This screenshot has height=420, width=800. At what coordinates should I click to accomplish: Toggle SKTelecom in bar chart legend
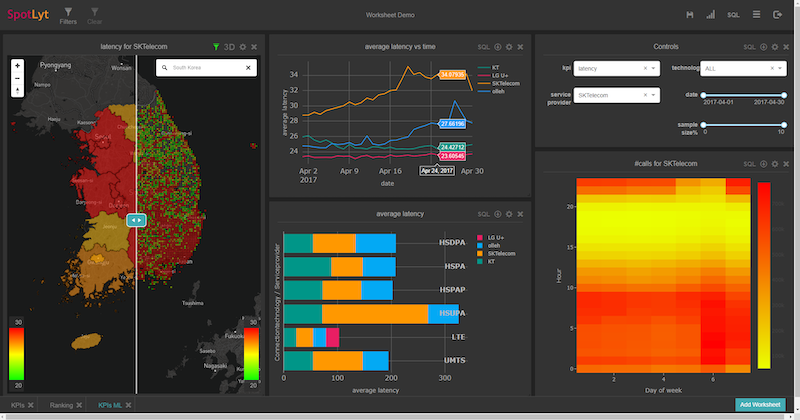(496, 254)
